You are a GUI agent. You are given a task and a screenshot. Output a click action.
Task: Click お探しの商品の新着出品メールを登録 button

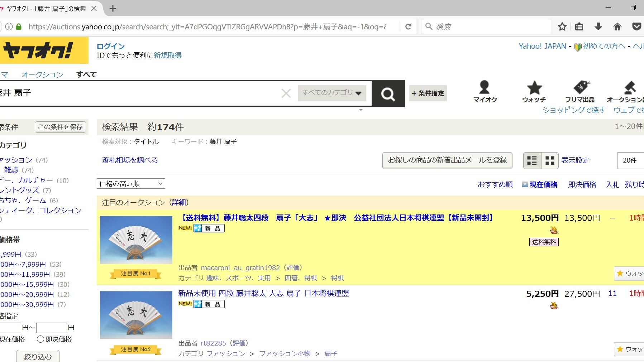pyautogui.click(x=447, y=160)
